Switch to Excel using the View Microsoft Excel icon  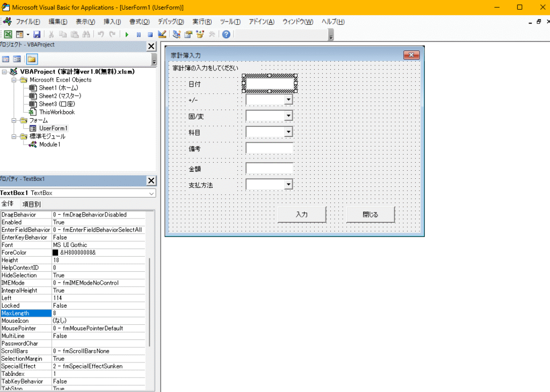click(x=8, y=34)
